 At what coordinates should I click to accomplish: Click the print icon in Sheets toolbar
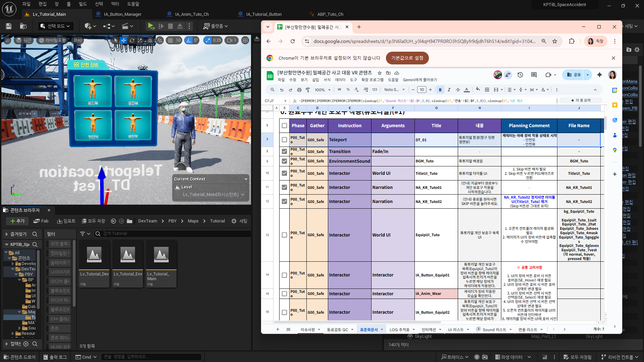(299, 90)
